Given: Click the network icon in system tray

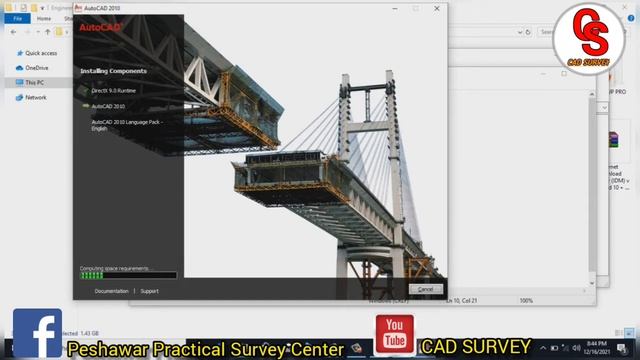Looking at the screenshot, I should pos(565,348).
